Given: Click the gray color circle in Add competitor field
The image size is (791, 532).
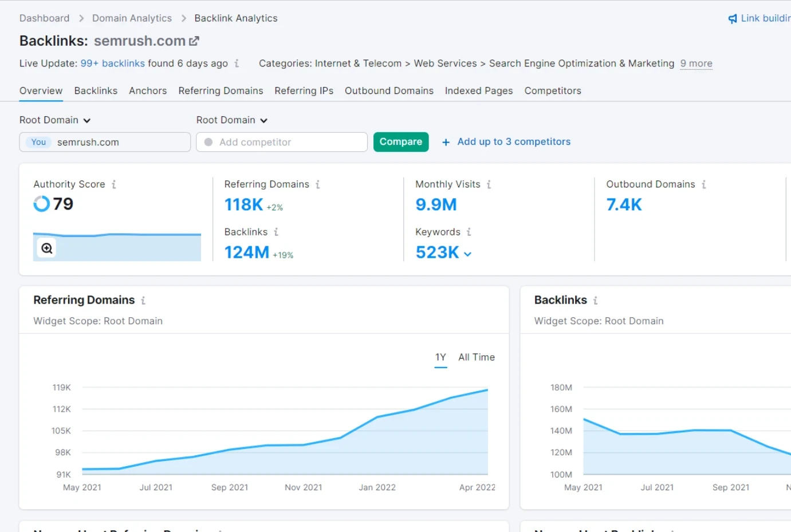Looking at the screenshot, I should point(208,141).
